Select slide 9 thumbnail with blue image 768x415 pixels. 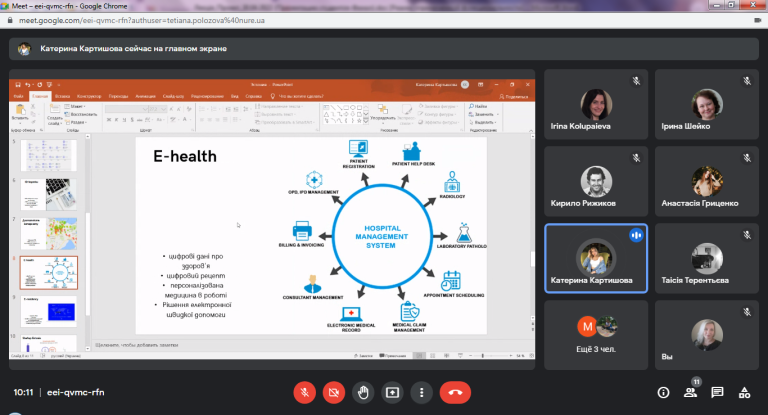coord(48,312)
